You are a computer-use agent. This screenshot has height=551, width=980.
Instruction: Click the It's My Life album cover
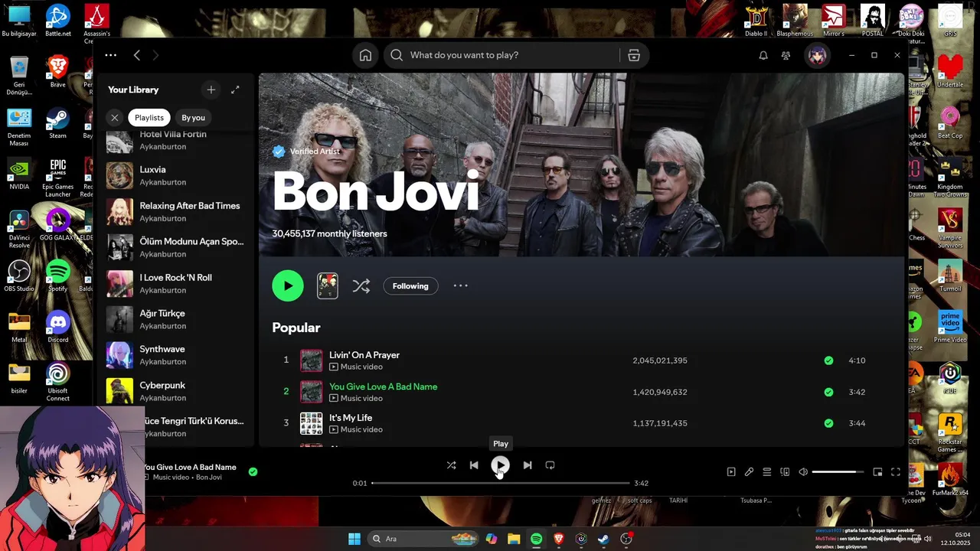[x=311, y=423]
